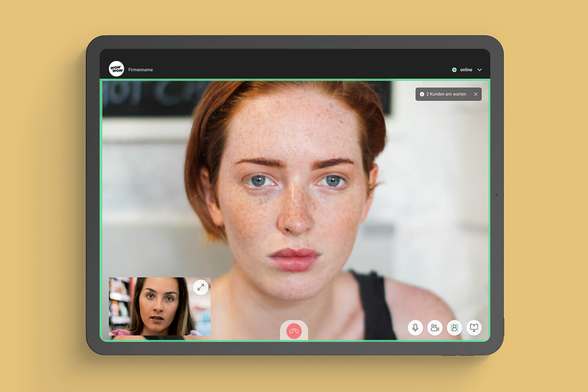
Task: End the call with red hang-up button
Action: 294,331
